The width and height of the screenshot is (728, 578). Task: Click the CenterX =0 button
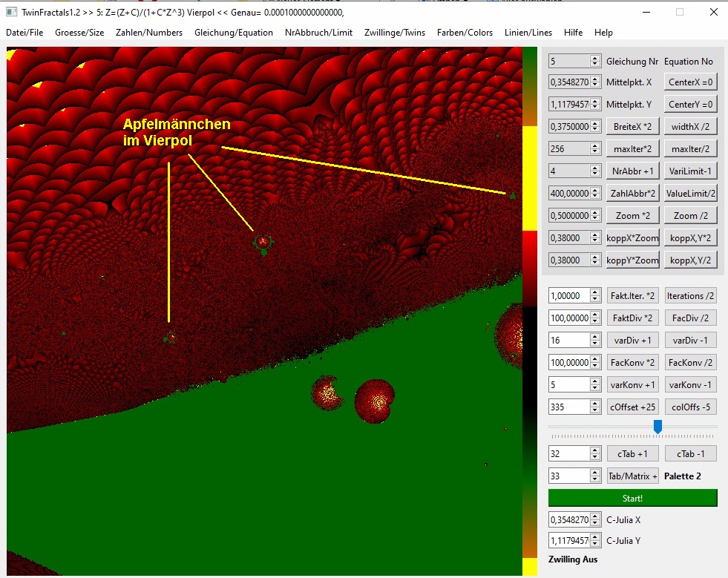pos(690,82)
